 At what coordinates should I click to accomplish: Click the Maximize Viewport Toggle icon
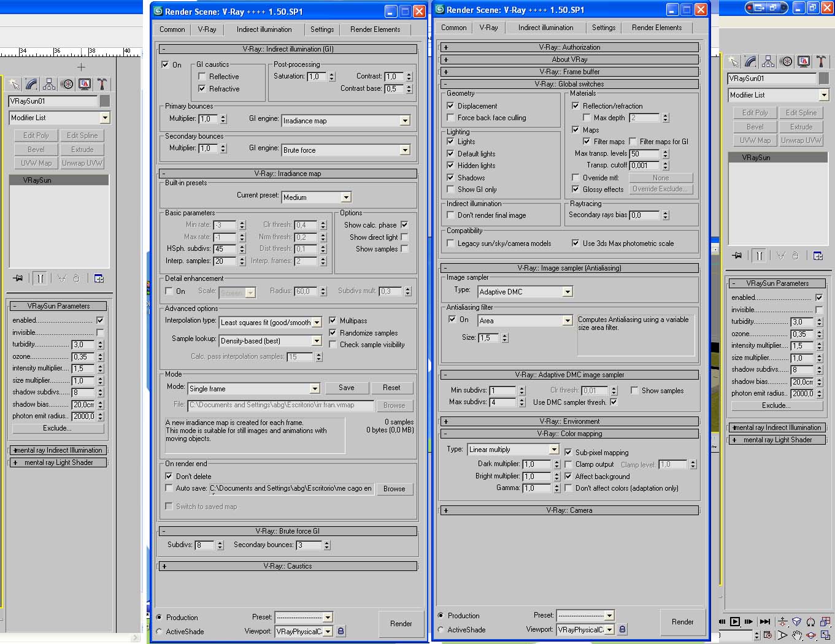(825, 635)
